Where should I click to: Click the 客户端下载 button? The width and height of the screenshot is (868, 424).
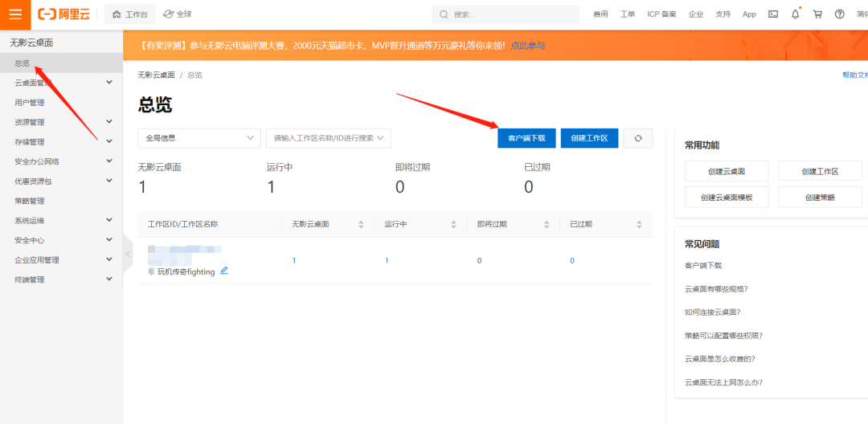(x=526, y=138)
